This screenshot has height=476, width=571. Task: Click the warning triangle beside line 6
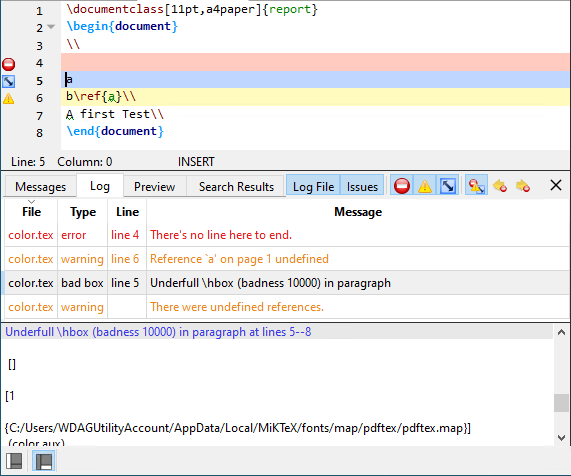[x=8, y=98]
